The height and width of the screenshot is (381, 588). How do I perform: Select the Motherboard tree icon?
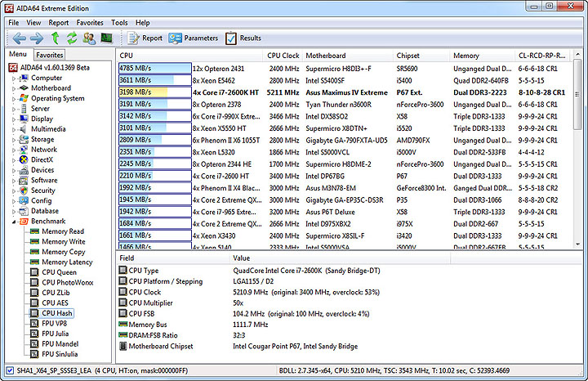pos(24,88)
